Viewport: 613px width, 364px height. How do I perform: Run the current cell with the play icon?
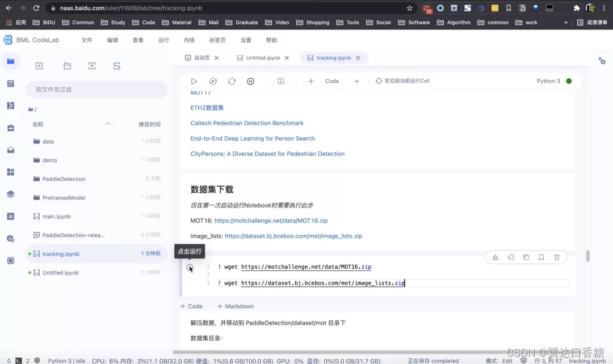point(194,81)
